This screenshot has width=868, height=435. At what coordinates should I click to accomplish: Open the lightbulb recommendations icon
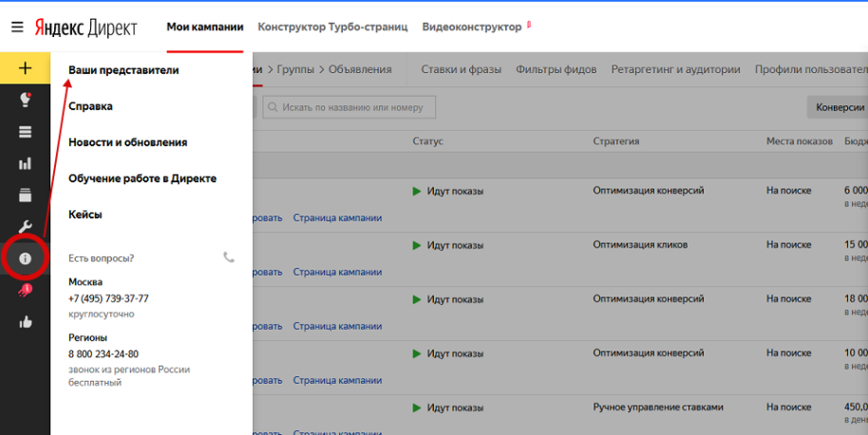[25, 100]
